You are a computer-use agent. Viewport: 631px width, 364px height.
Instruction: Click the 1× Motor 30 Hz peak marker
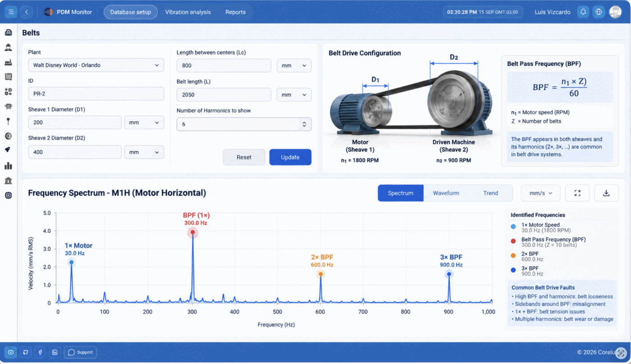point(71,262)
